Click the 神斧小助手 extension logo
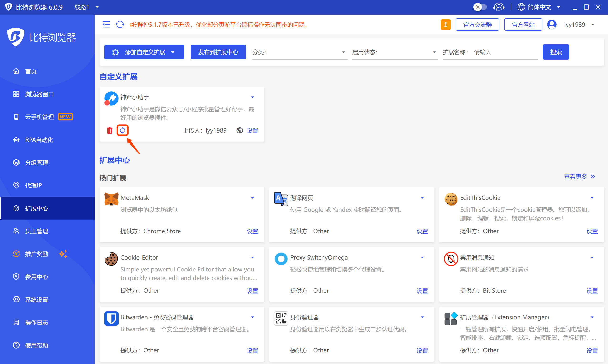 click(x=111, y=98)
